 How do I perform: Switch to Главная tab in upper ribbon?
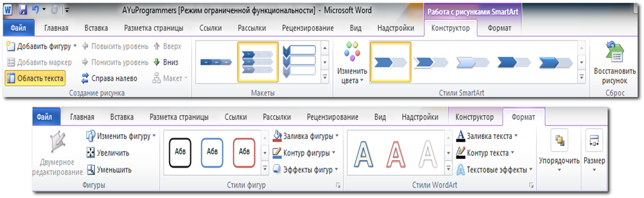point(57,28)
